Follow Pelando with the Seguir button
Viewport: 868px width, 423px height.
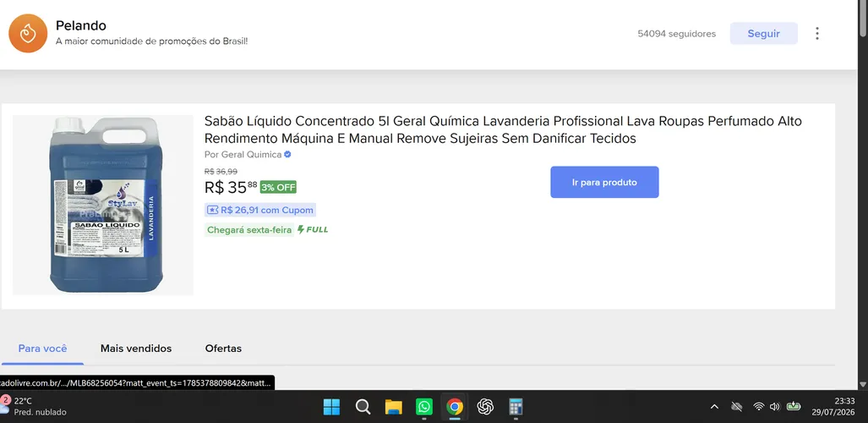pyautogui.click(x=763, y=33)
